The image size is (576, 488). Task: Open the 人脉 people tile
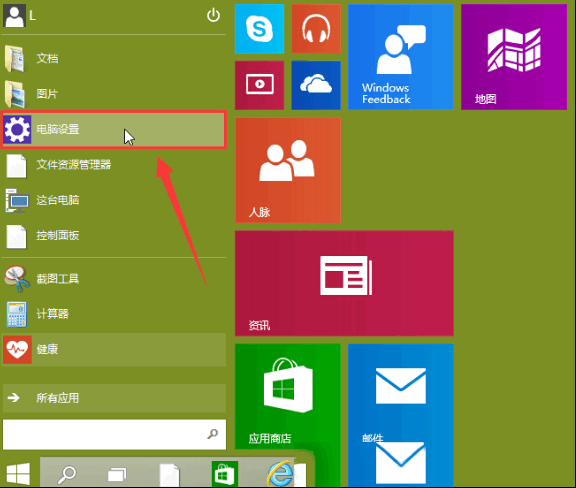click(288, 170)
